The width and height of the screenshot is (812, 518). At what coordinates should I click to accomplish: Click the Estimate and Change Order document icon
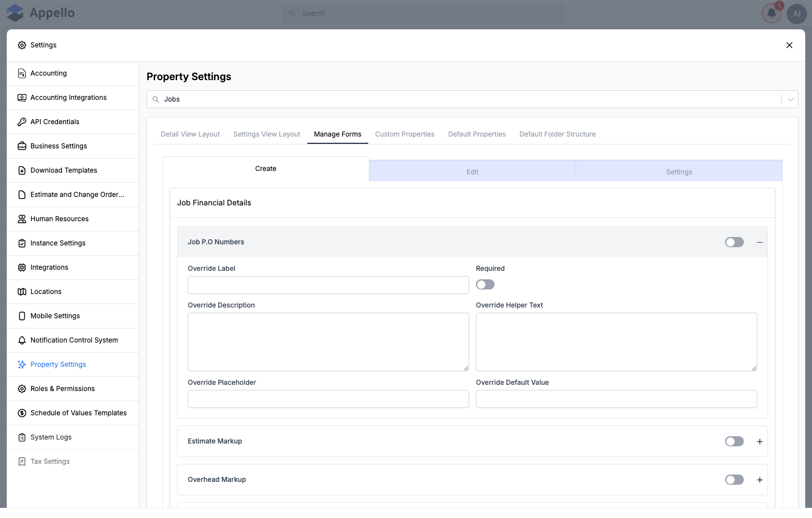point(22,195)
